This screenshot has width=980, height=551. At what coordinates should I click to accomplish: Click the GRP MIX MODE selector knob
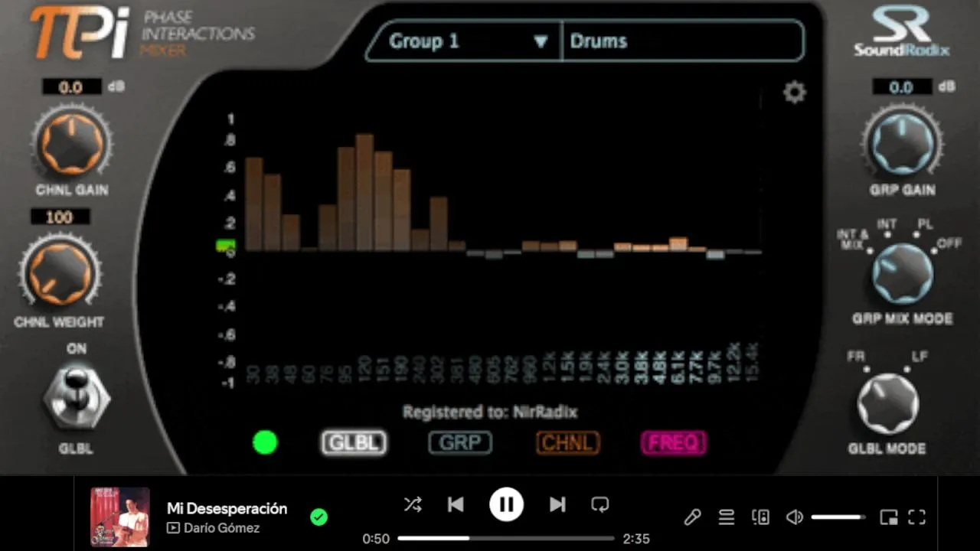tap(903, 274)
